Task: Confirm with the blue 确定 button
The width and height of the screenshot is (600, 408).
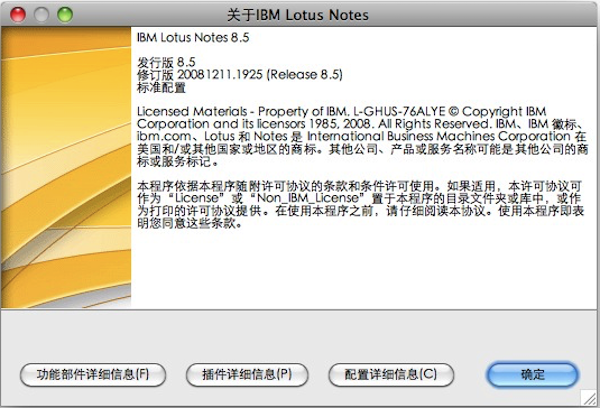Action: click(x=532, y=374)
